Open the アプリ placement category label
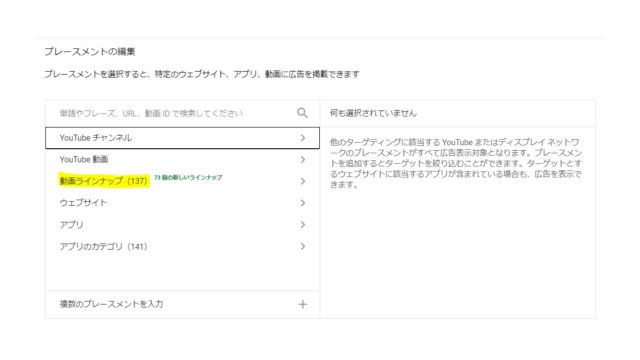 pyautogui.click(x=71, y=225)
